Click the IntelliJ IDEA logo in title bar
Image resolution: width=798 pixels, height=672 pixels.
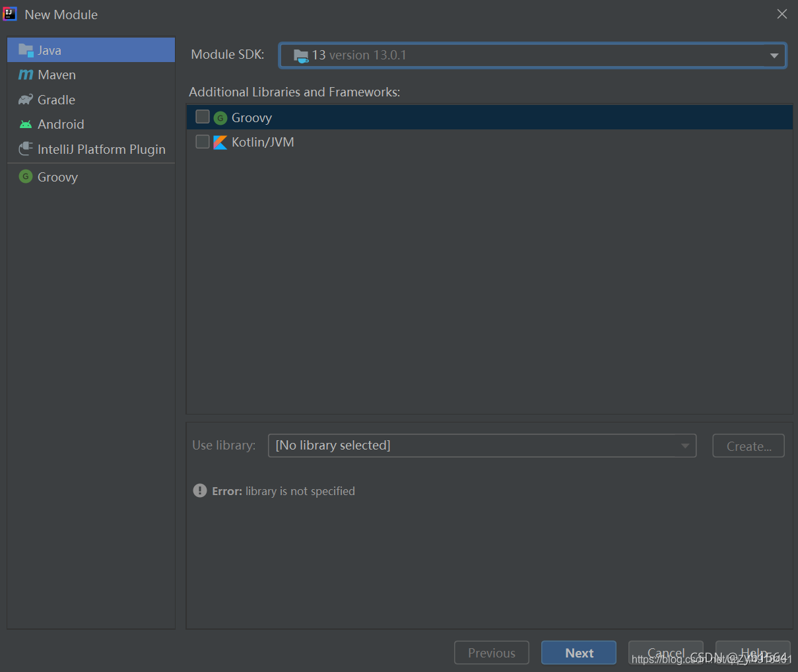click(x=10, y=14)
